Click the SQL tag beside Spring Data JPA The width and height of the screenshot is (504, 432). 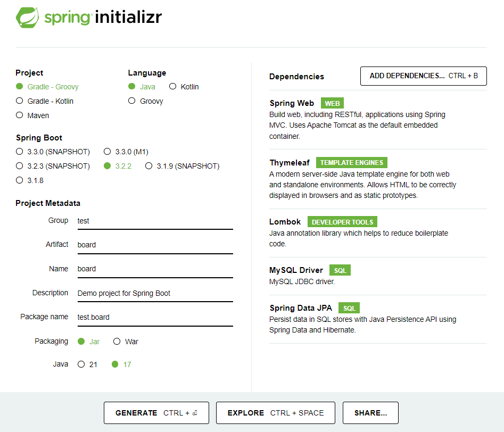point(349,308)
